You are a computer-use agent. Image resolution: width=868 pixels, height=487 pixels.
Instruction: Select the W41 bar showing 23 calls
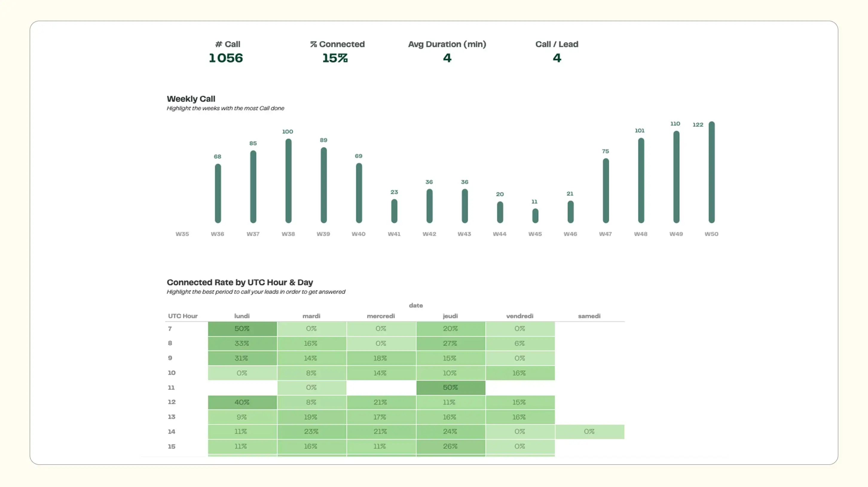[394, 211]
